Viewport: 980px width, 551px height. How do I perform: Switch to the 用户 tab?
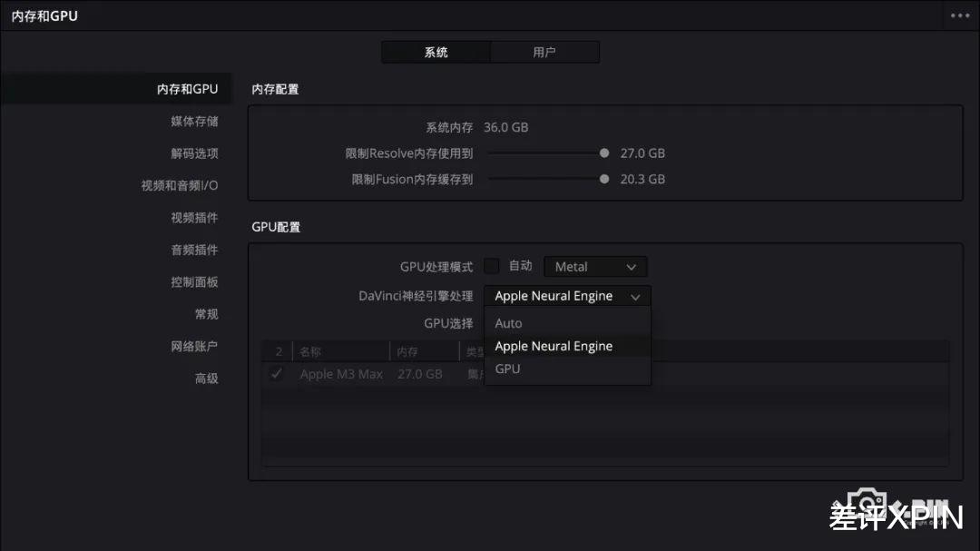(544, 52)
